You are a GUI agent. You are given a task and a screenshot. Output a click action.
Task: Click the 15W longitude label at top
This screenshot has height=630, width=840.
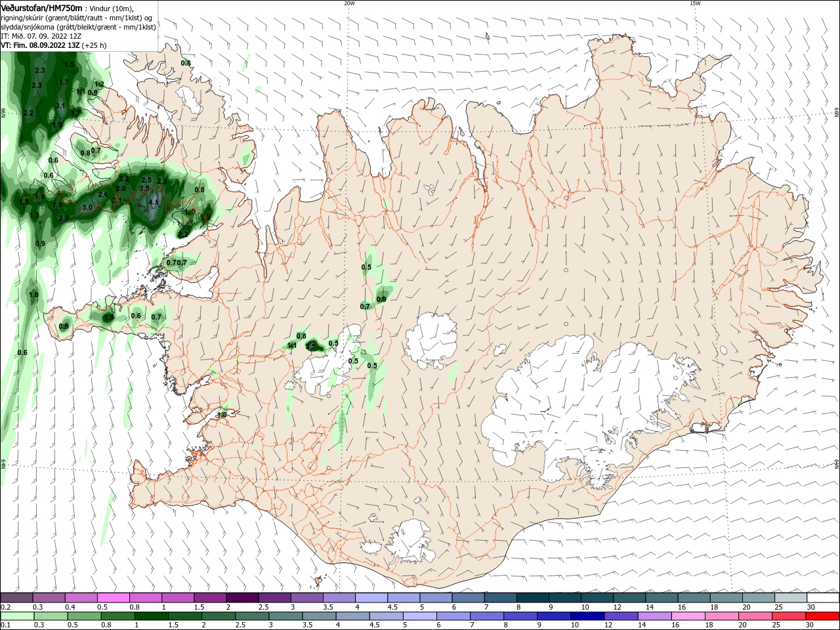[x=695, y=3]
